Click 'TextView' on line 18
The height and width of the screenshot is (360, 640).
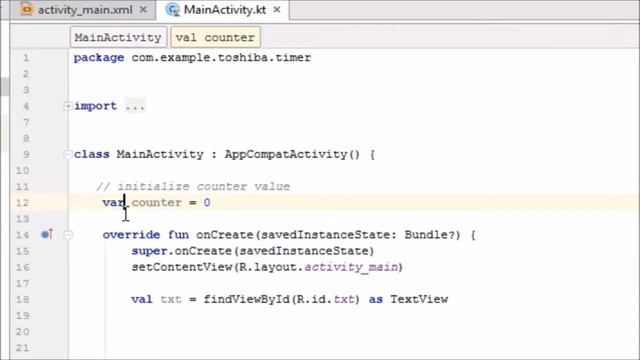[x=419, y=299]
